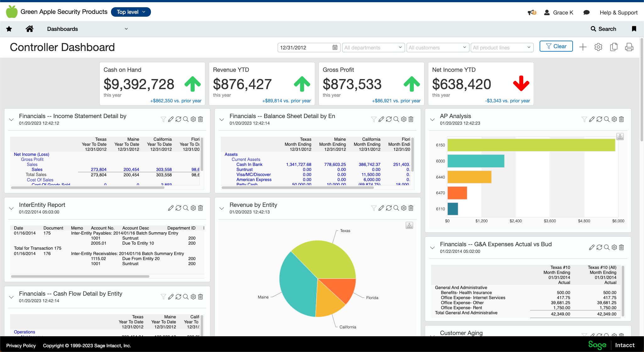Open the All departments dropdown
The height and width of the screenshot is (352, 644).
click(x=373, y=48)
